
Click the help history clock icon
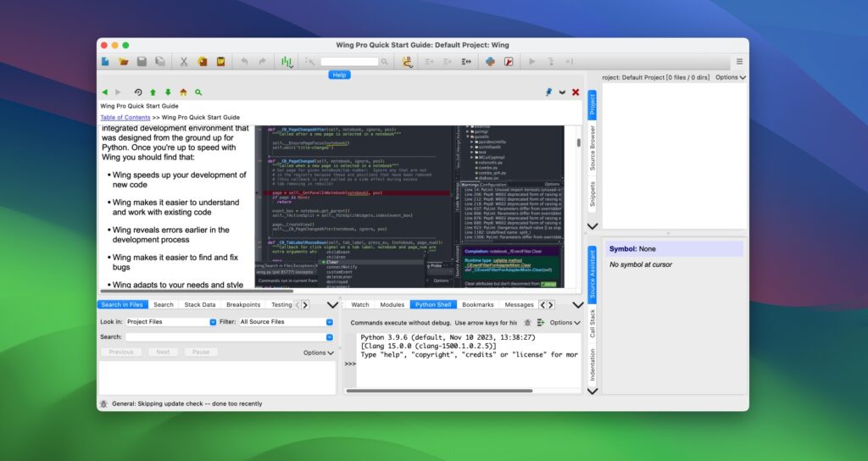[138, 92]
